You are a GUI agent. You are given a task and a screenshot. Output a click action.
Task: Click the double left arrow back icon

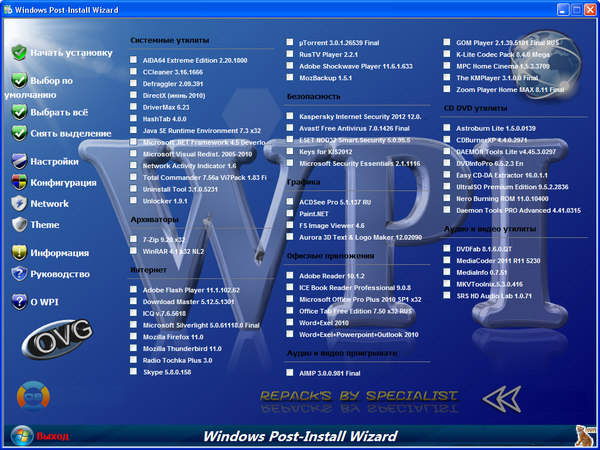pyautogui.click(x=501, y=399)
